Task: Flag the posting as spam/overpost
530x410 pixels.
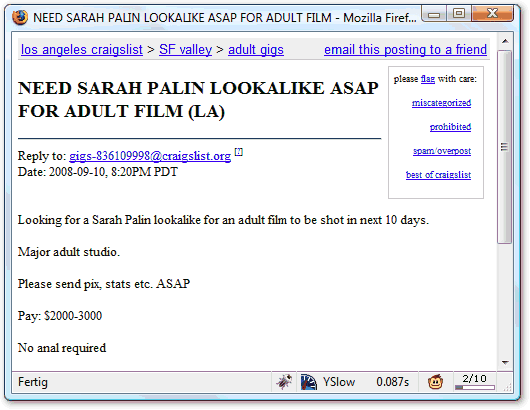Action: click(442, 151)
